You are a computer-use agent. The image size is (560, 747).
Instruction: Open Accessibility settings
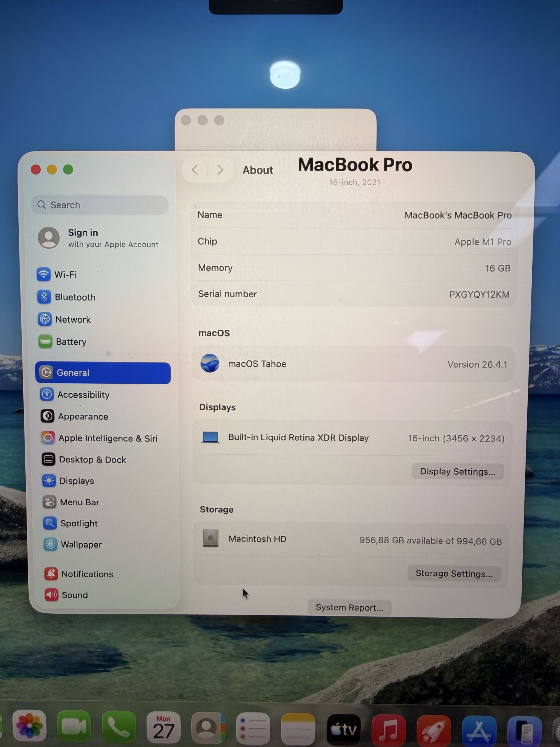pos(75,395)
